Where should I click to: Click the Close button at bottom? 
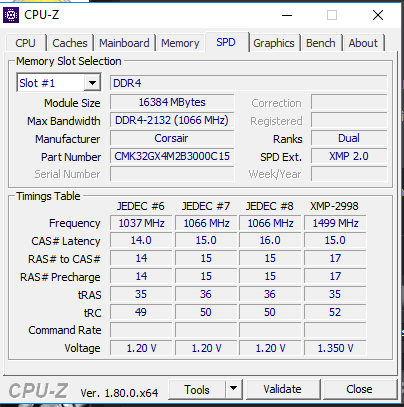pyautogui.click(x=359, y=389)
